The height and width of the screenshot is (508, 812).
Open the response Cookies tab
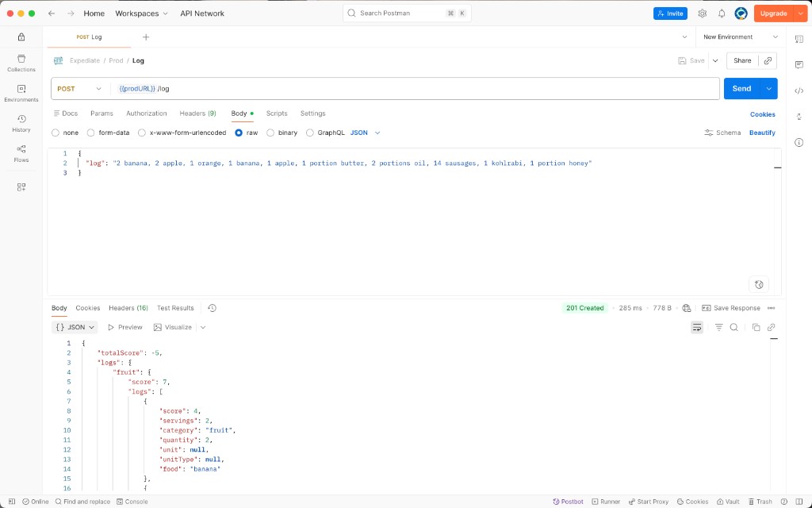tap(87, 307)
